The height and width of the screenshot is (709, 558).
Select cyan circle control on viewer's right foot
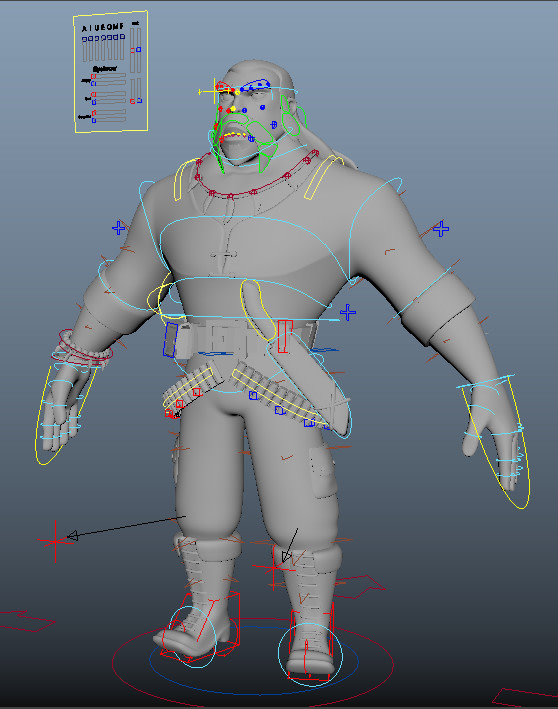click(x=310, y=654)
